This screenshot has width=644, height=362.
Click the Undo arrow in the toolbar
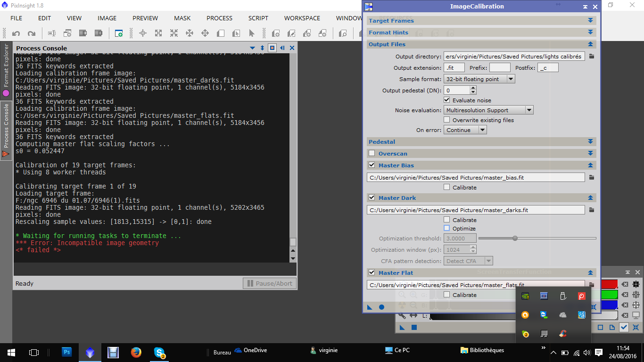click(x=16, y=33)
